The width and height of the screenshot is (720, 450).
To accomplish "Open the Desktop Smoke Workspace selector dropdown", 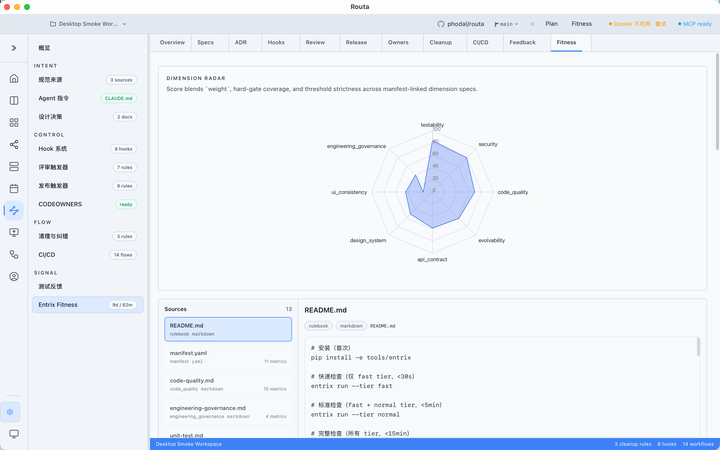I will [88, 24].
